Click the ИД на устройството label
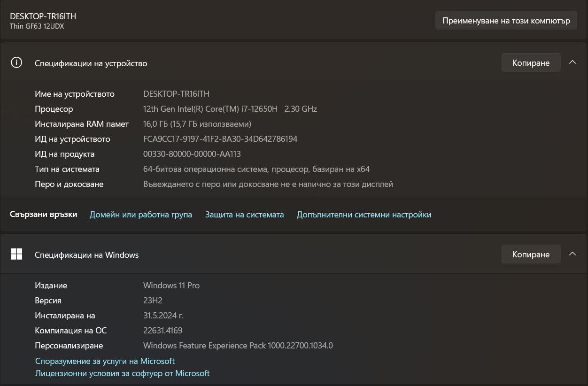Viewport: 588px width, 386px height. (72, 139)
